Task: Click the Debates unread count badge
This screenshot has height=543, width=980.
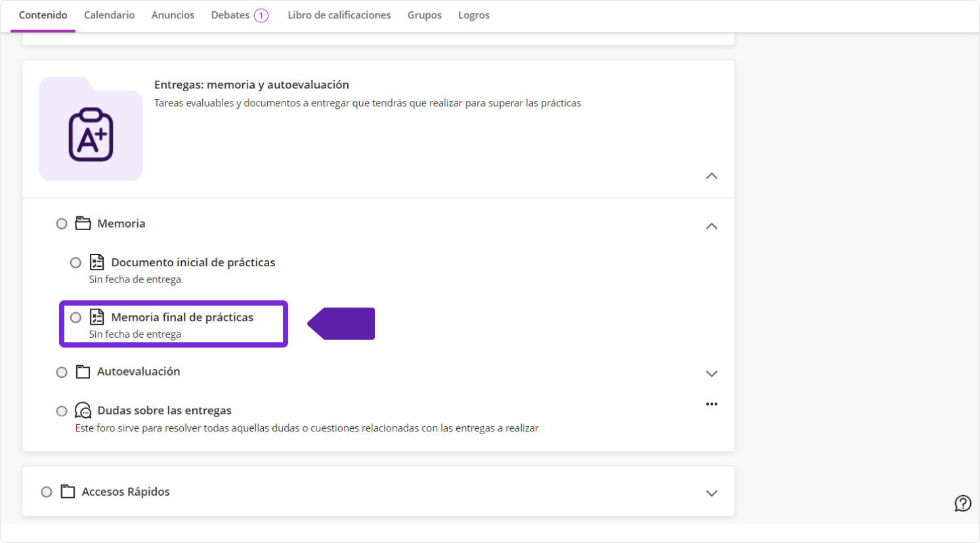Action: [261, 16]
